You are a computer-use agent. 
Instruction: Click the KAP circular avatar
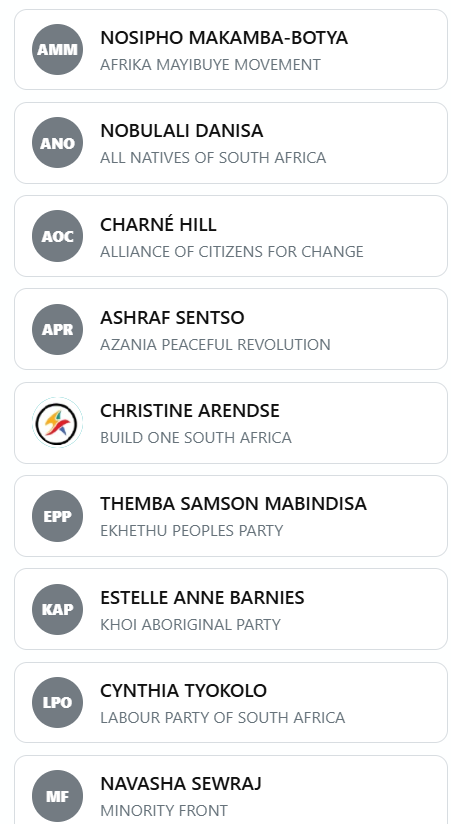[57, 609]
